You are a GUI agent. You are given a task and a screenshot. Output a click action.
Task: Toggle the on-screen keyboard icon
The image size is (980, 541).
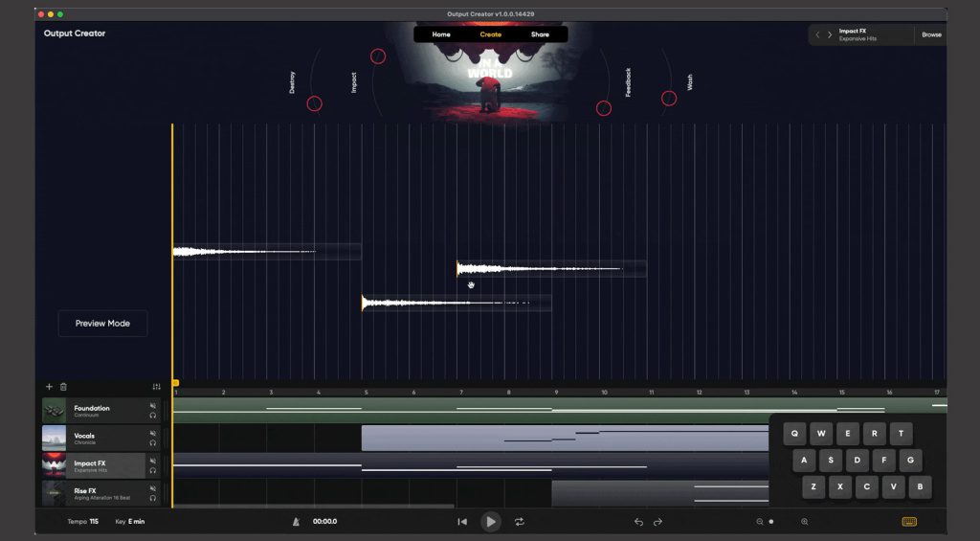pyautogui.click(x=909, y=522)
